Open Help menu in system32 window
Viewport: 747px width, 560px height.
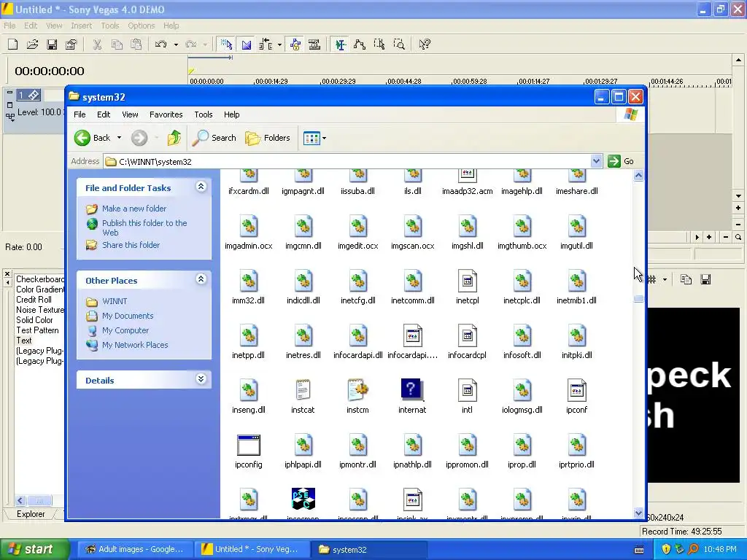[x=231, y=114]
